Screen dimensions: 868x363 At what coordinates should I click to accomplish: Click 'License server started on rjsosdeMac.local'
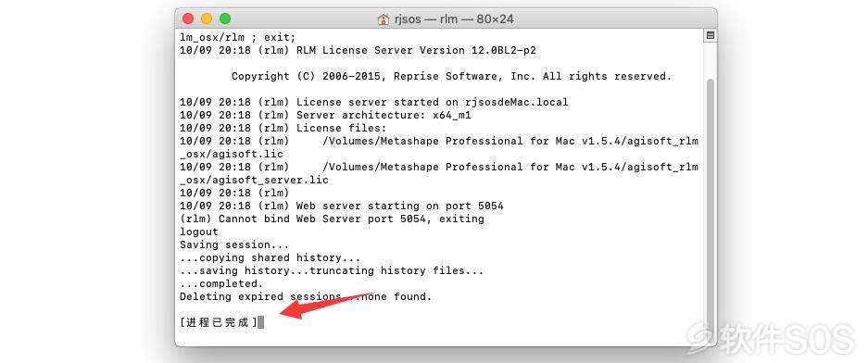pyautogui.click(x=432, y=103)
